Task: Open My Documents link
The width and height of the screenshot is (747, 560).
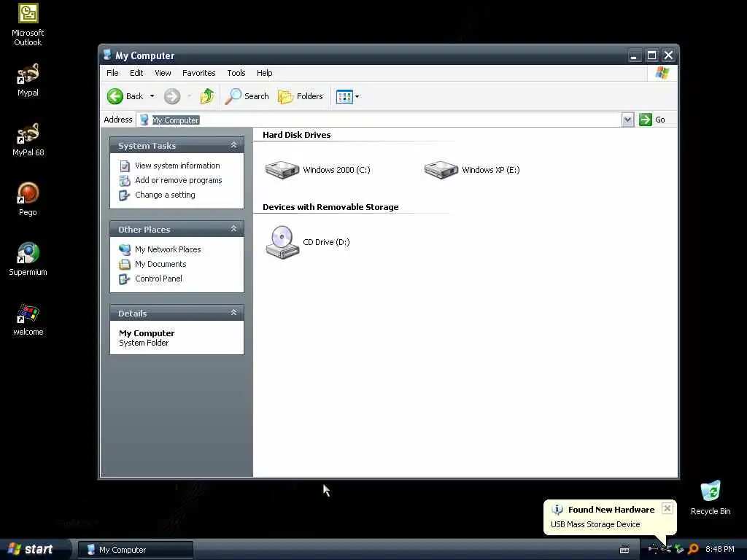Action: (x=160, y=264)
